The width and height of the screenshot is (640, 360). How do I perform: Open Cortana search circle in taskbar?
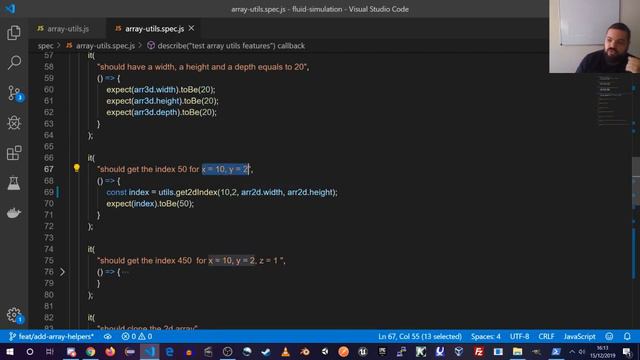(x=29, y=351)
